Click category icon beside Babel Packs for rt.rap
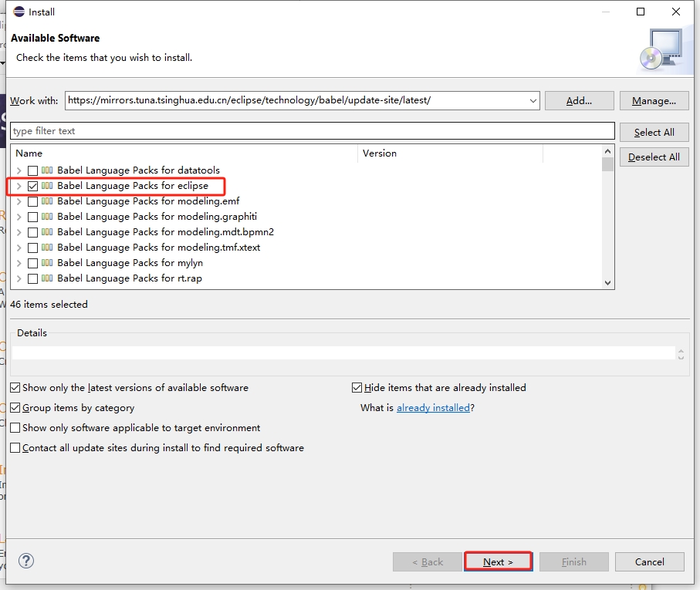Screen dimensions: 700x590 tap(47, 278)
